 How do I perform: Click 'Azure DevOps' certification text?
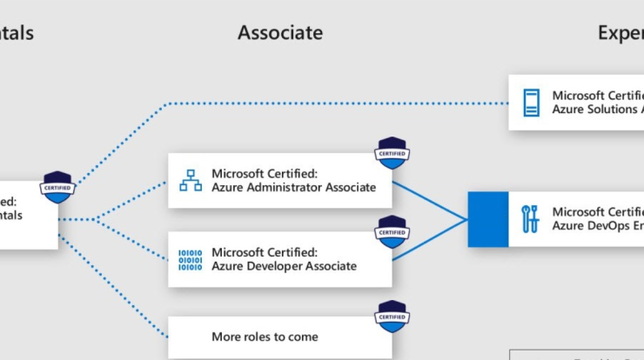[598, 219]
